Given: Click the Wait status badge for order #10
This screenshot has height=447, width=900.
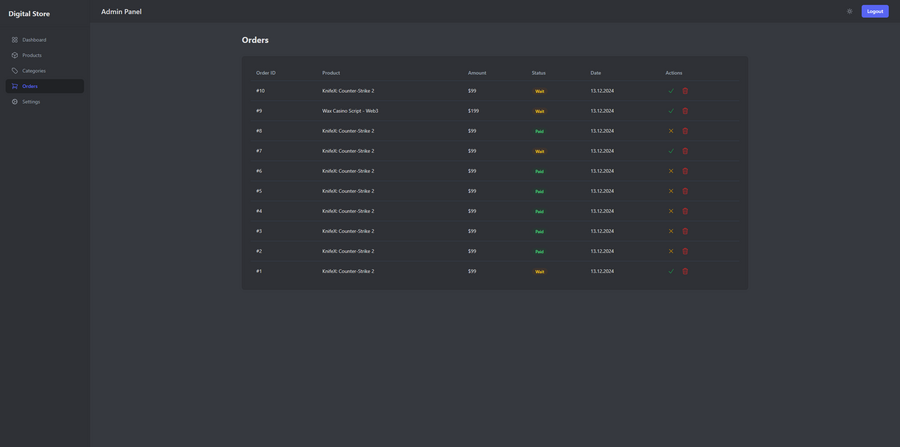Looking at the screenshot, I should pos(540,91).
